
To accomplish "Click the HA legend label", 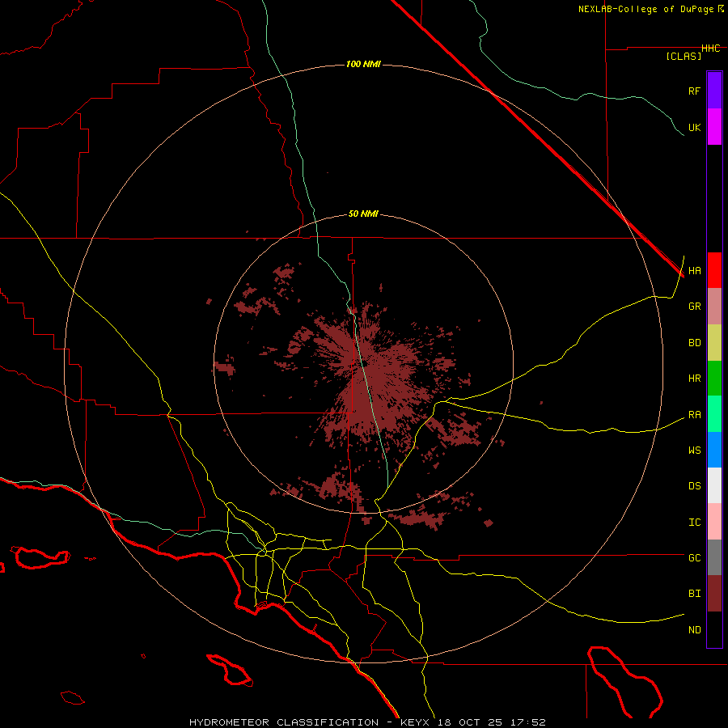I will click(694, 271).
